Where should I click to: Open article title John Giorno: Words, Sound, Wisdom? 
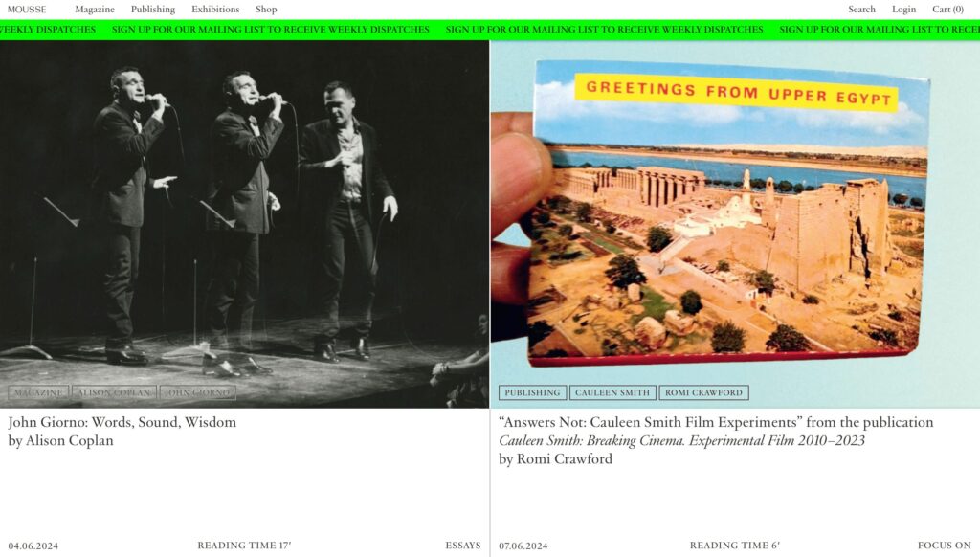point(122,423)
